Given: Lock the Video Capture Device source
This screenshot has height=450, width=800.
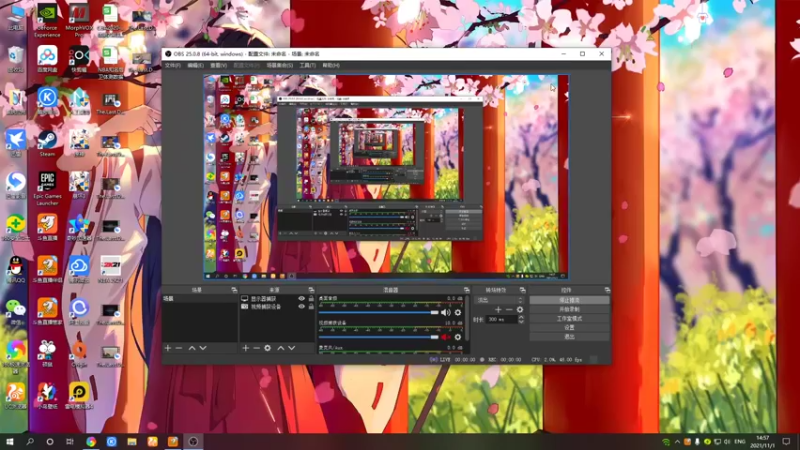Looking at the screenshot, I should tap(311, 307).
